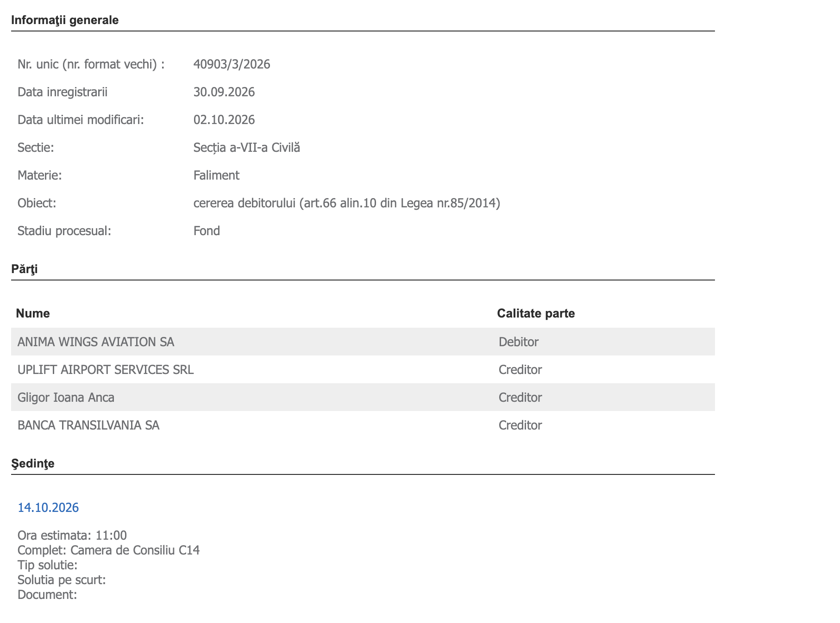This screenshot has height=623, width=840.
Task: Click the Fond procedural stage value
Action: pos(207,231)
